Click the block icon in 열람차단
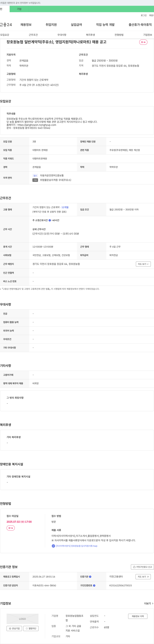Image resolution: width=154 pixels, height=644 pixels. (x=27, y=628)
